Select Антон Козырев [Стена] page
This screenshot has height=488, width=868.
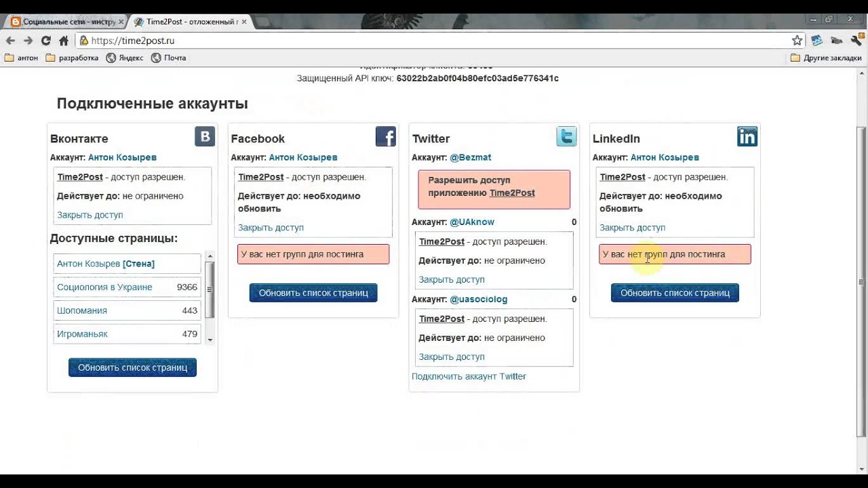coord(127,264)
